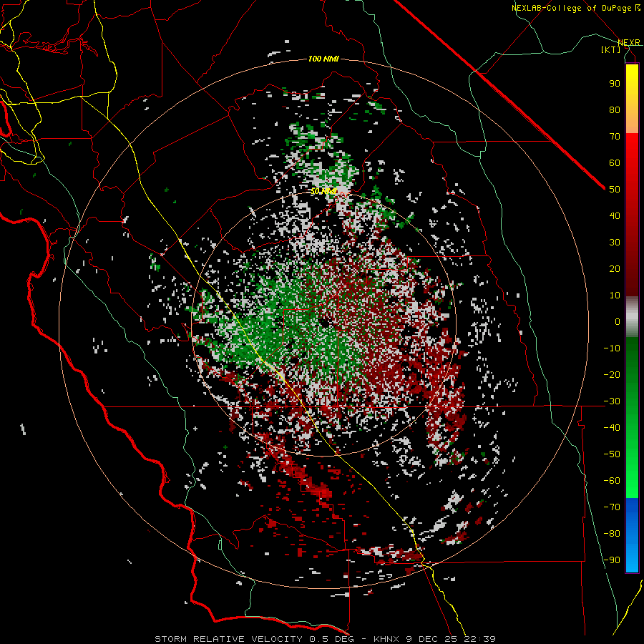Pick the gray zero-velocity color bar segment
Screen dimensions: 644x644
coord(632,317)
